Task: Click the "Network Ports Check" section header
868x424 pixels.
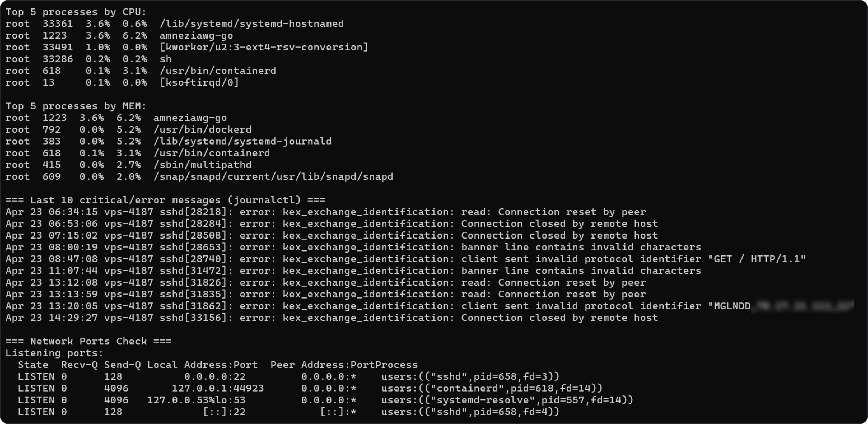Action: click(x=88, y=341)
